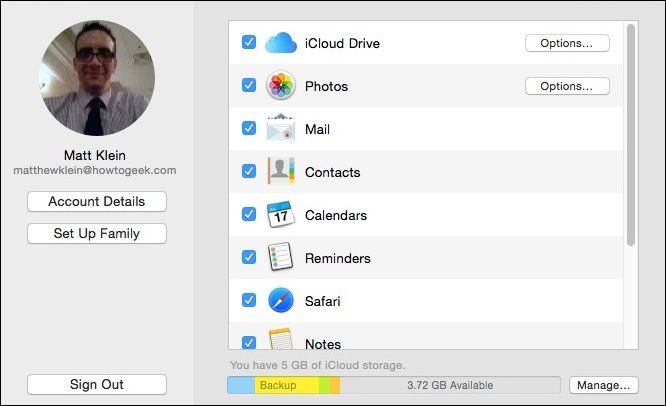The width and height of the screenshot is (666, 406).
Task: Click the light blue storage segment
Action: click(241, 385)
